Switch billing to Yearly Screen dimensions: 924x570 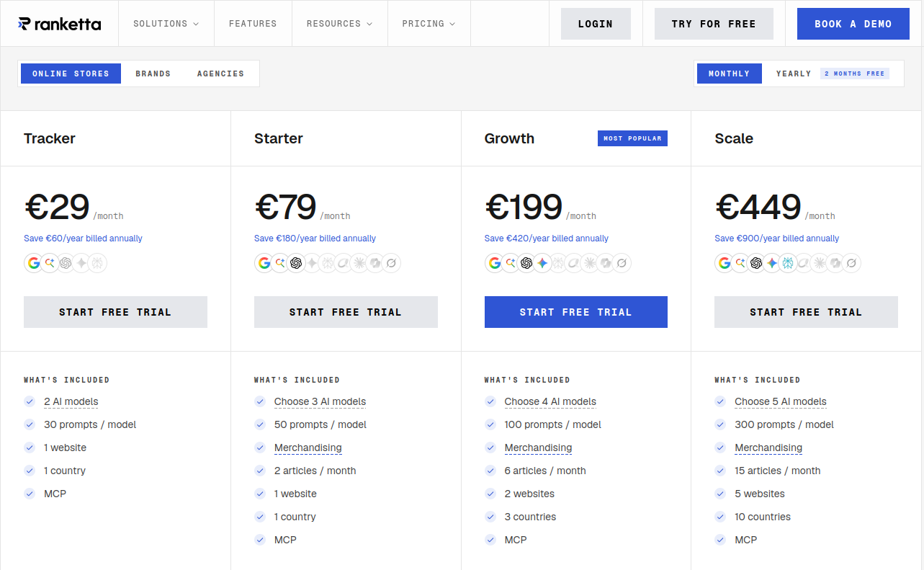click(794, 74)
